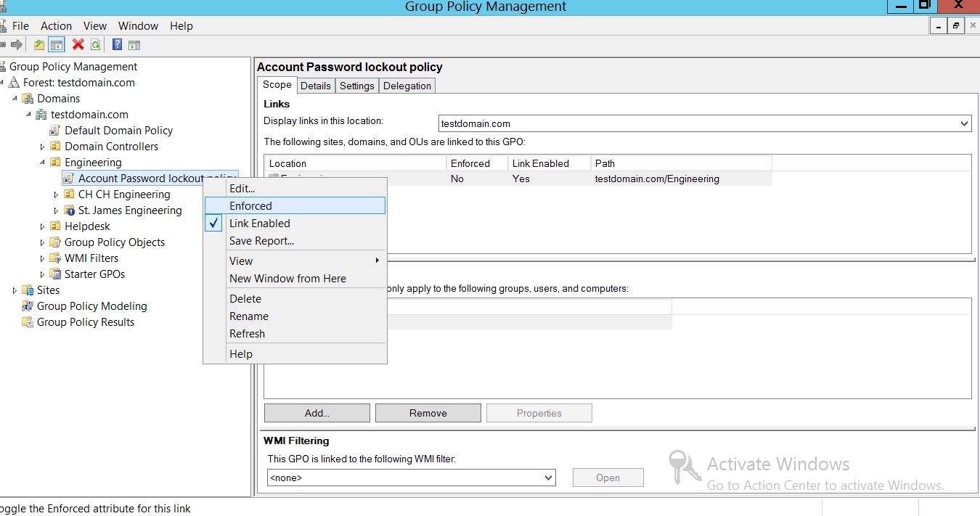
Task: Click the red X delete toolbar icon
Action: pyautogui.click(x=78, y=45)
